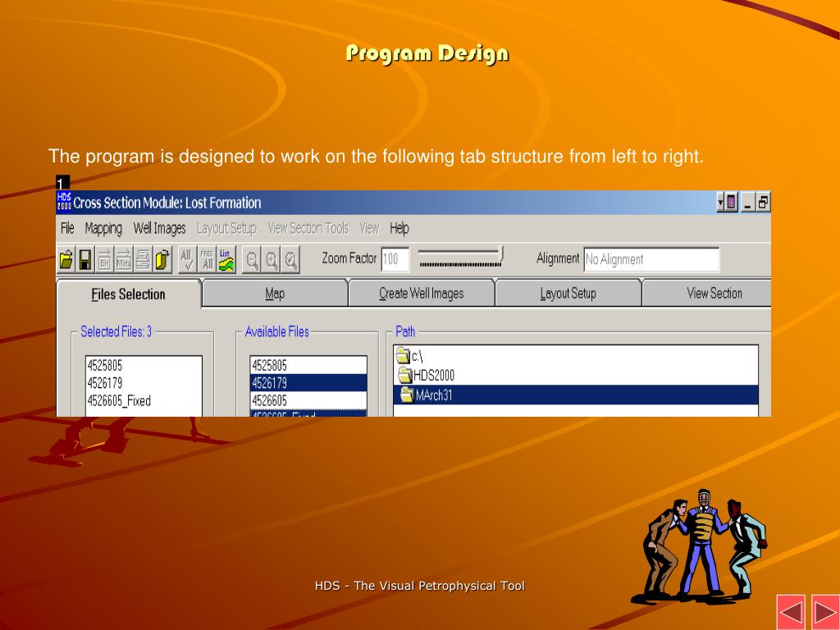Viewport: 840px width, 630px height.
Task: Open the Help menu
Action: point(399,228)
